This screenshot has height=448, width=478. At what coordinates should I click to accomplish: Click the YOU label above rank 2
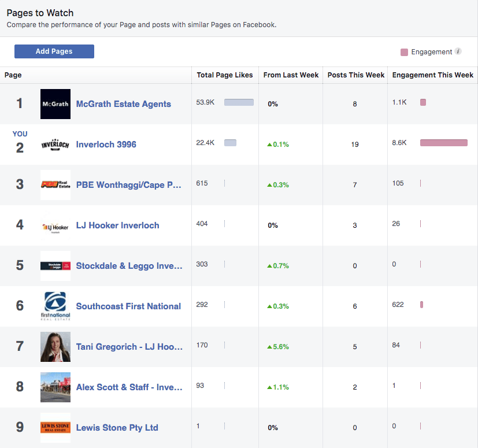pos(20,134)
